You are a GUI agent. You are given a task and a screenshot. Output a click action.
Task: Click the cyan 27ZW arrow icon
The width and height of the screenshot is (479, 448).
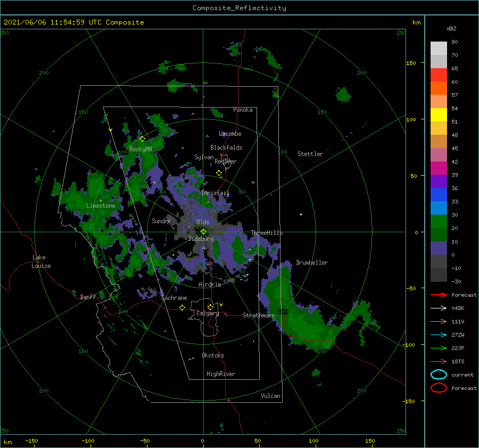click(x=439, y=335)
